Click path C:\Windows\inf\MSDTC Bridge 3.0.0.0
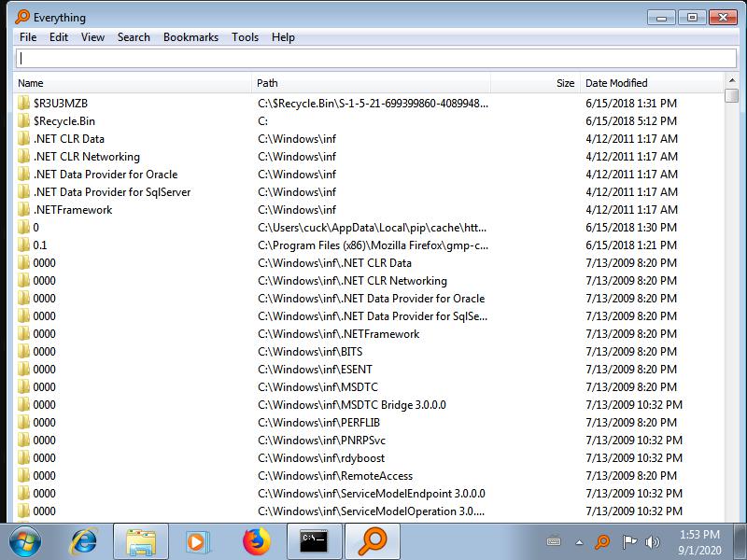Viewport: 747px width, 560px height. pyautogui.click(x=352, y=405)
